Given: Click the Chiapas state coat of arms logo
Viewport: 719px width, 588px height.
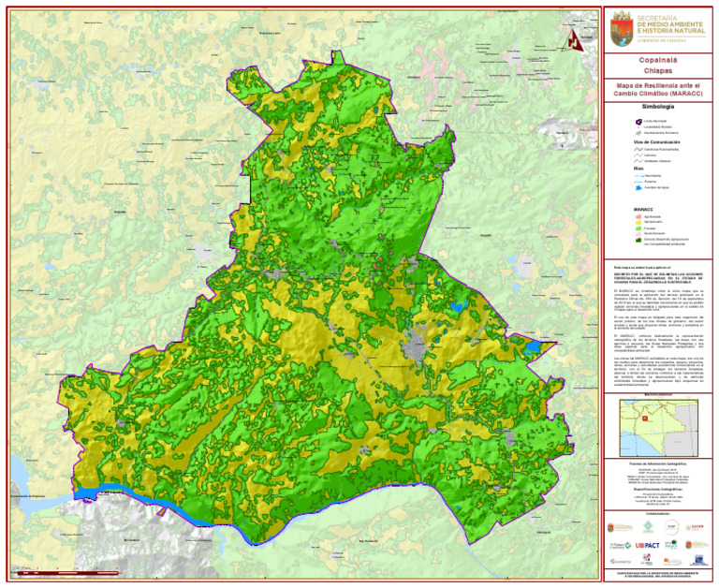Looking at the screenshot, I should [622, 29].
